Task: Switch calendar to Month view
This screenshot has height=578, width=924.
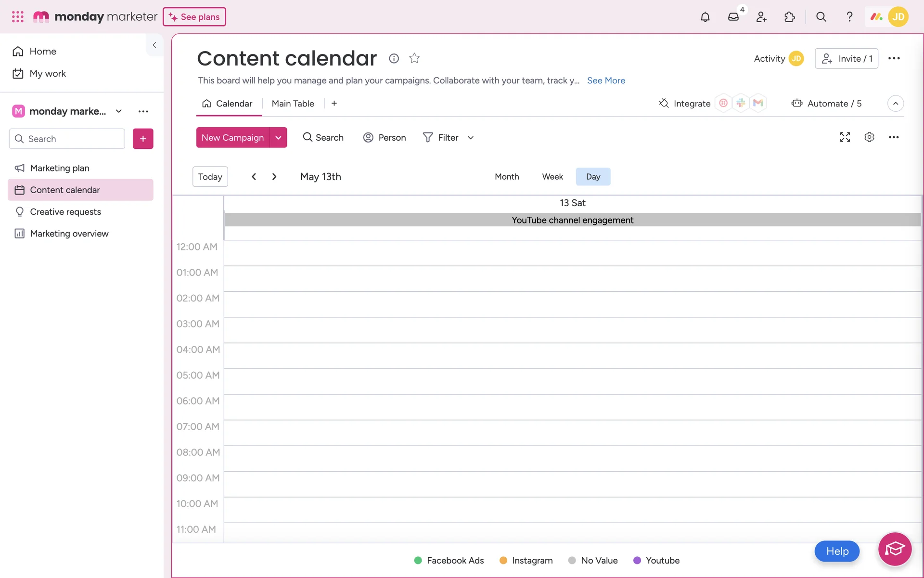Action: click(507, 177)
